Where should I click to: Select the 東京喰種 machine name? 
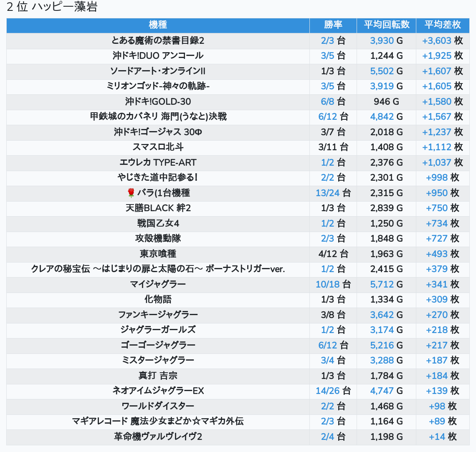click(x=158, y=254)
